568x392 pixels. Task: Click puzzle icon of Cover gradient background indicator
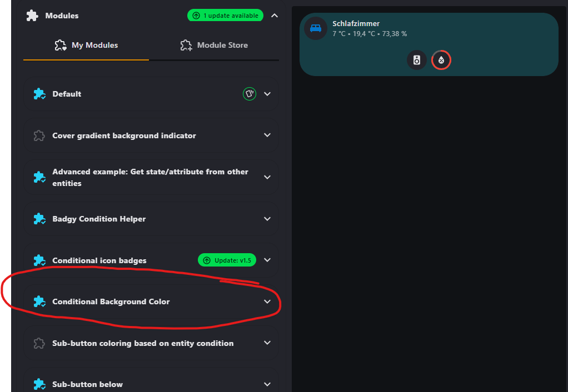click(39, 135)
